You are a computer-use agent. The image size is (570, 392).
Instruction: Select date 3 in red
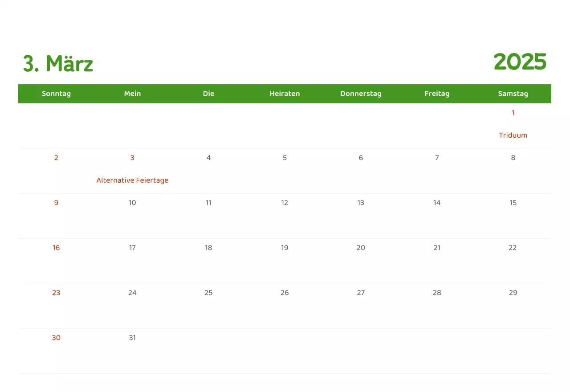132,158
